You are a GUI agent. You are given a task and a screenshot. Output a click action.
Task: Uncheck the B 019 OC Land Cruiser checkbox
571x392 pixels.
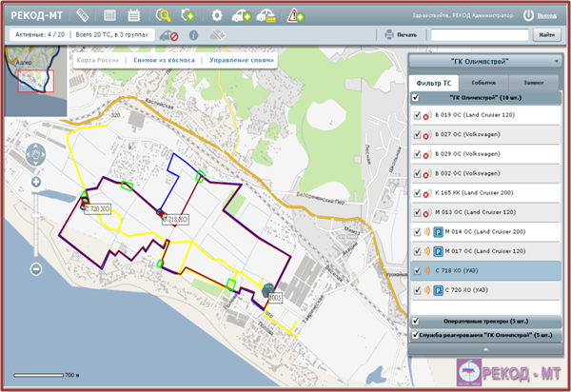point(417,115)
